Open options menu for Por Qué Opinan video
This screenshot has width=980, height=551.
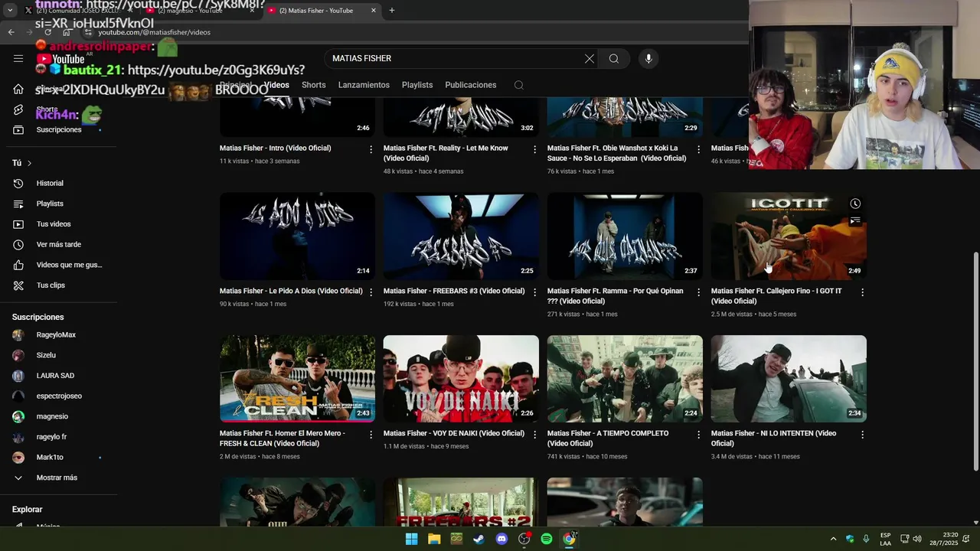coord(698,292)
